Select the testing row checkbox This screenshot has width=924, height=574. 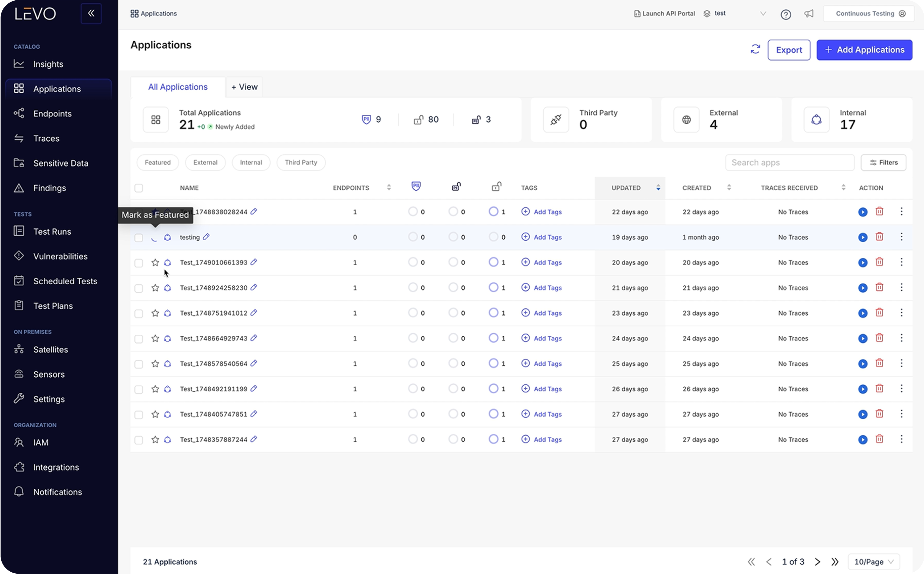point(139,238)
